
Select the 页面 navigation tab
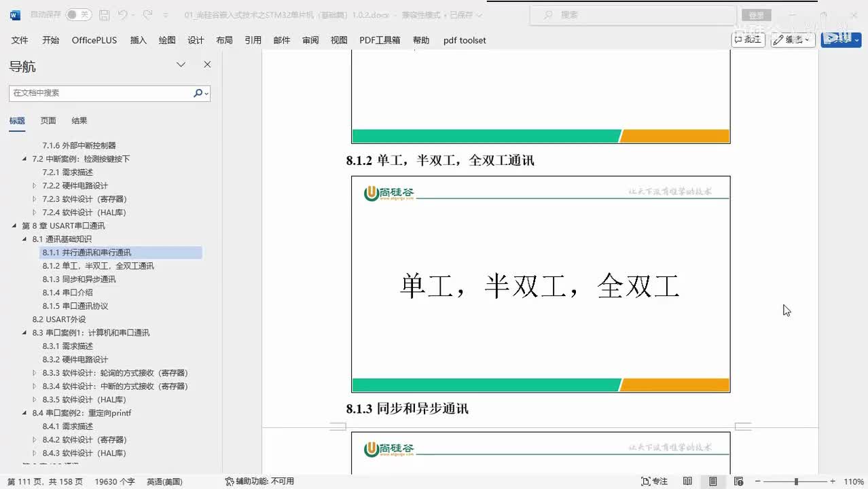(48, 121)
